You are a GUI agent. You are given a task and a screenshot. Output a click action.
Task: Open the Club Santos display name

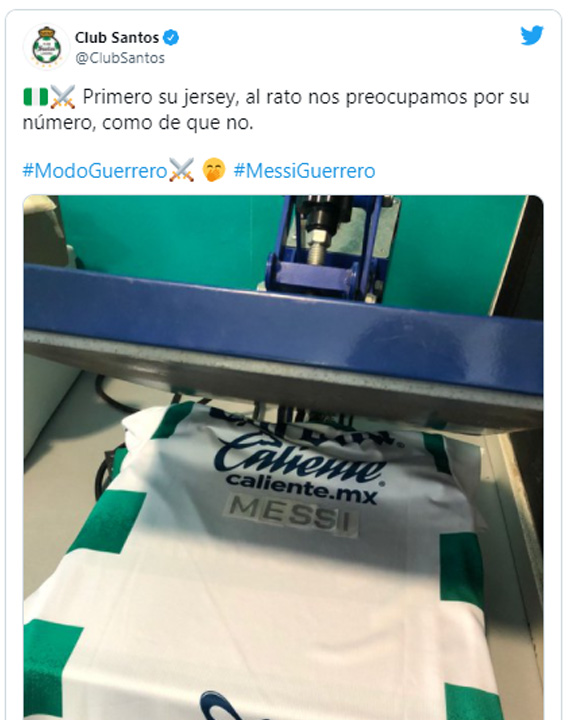point(117,37)
